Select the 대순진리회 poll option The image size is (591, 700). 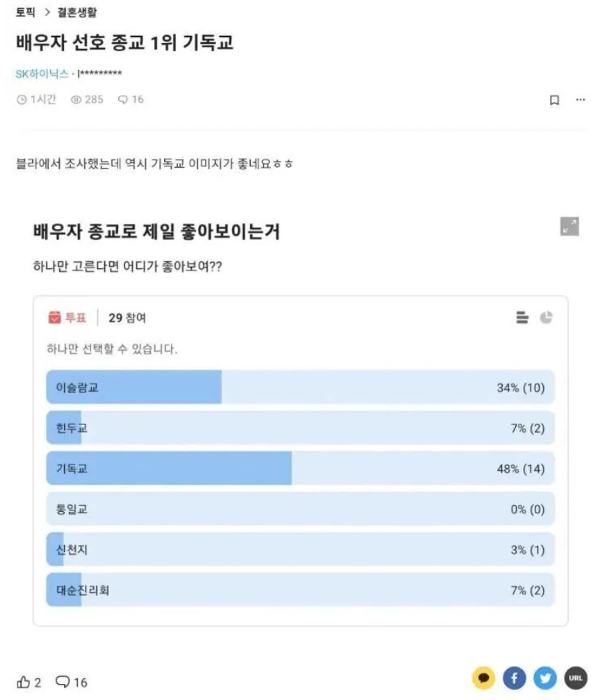pyautogui.click(x=300, y=590)
